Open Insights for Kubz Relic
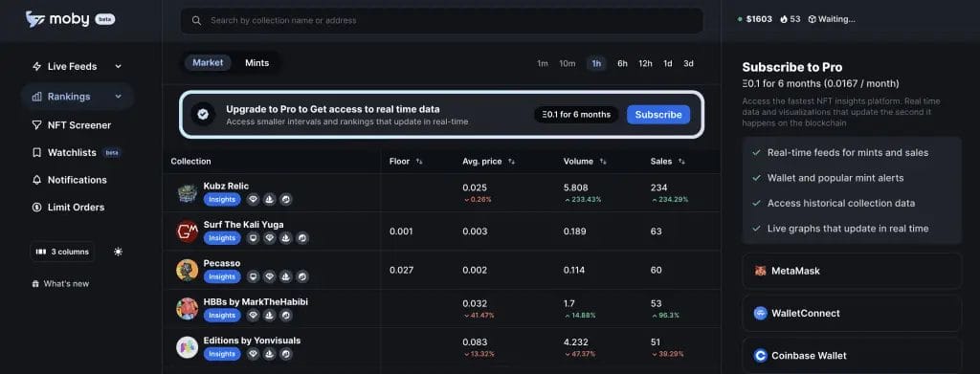Viewport: 980px width, 374px height. click(x=222, y=199)
